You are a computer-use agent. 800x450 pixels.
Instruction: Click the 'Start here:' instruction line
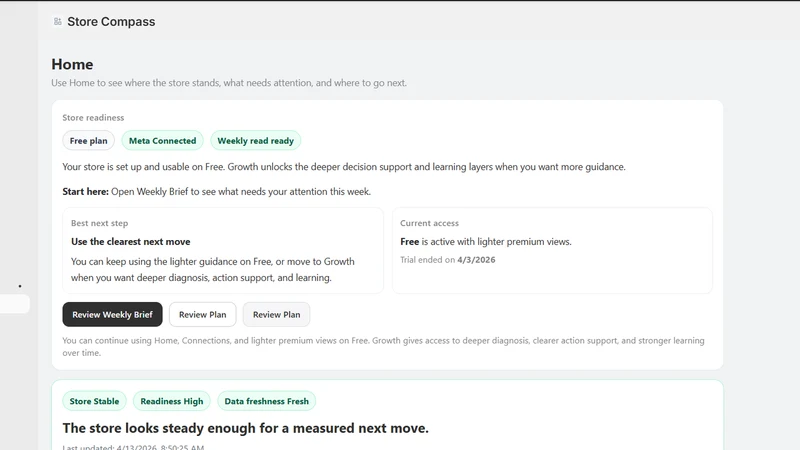(x=217, y=191)
